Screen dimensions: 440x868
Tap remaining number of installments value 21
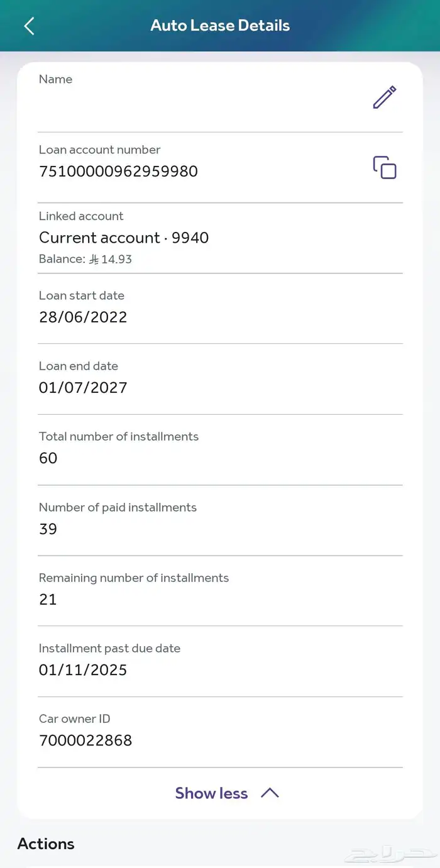coord(48,599)
